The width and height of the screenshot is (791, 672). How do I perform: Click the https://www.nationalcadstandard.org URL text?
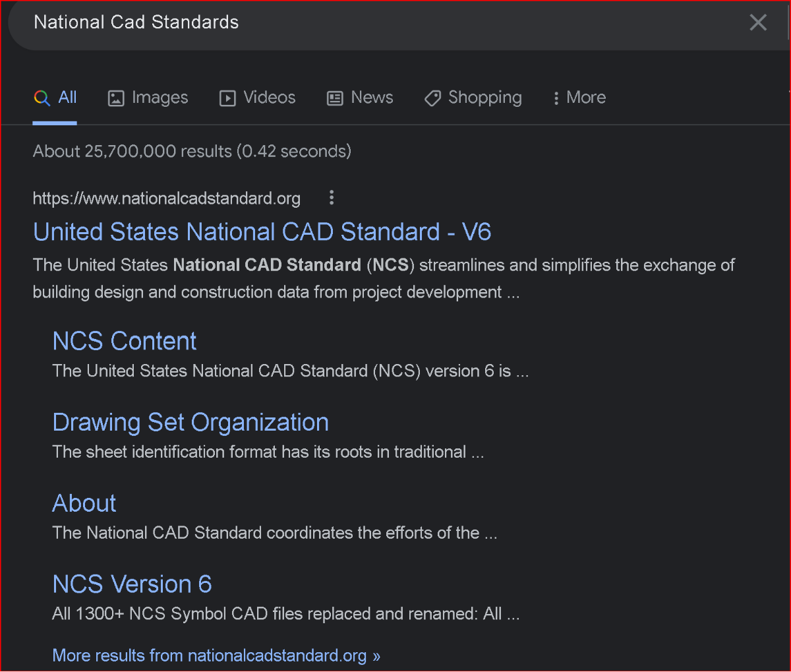point(167,199)
